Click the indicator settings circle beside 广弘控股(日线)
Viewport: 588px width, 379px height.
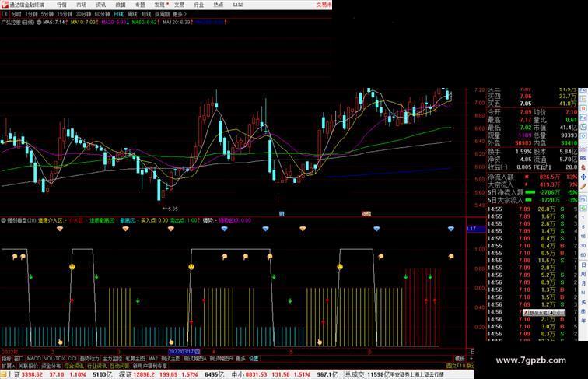[x=39, y=23]
